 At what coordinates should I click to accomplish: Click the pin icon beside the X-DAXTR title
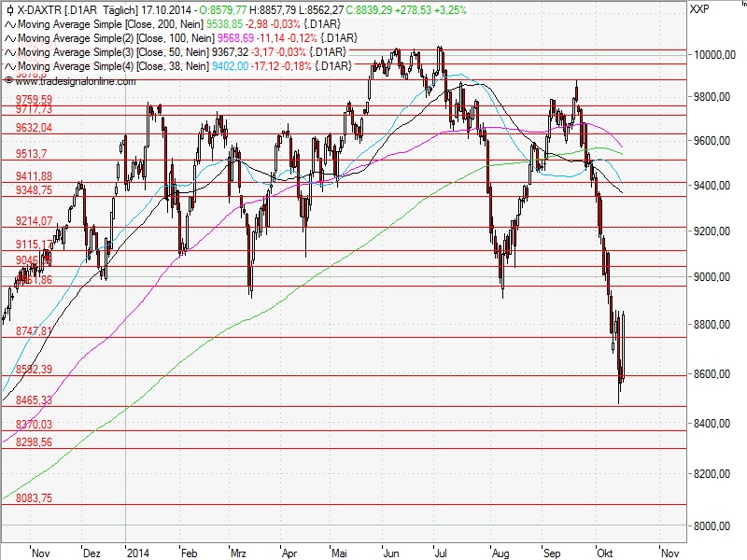coord(9,11)
